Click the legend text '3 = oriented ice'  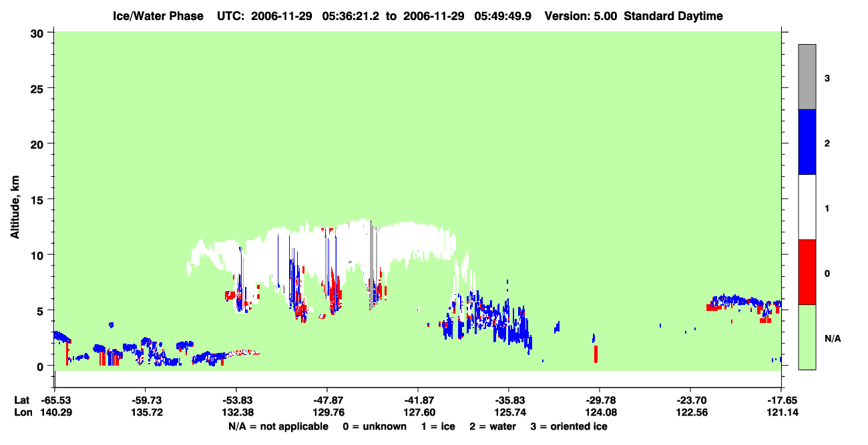pyautogui.click(x=569, y=426)
